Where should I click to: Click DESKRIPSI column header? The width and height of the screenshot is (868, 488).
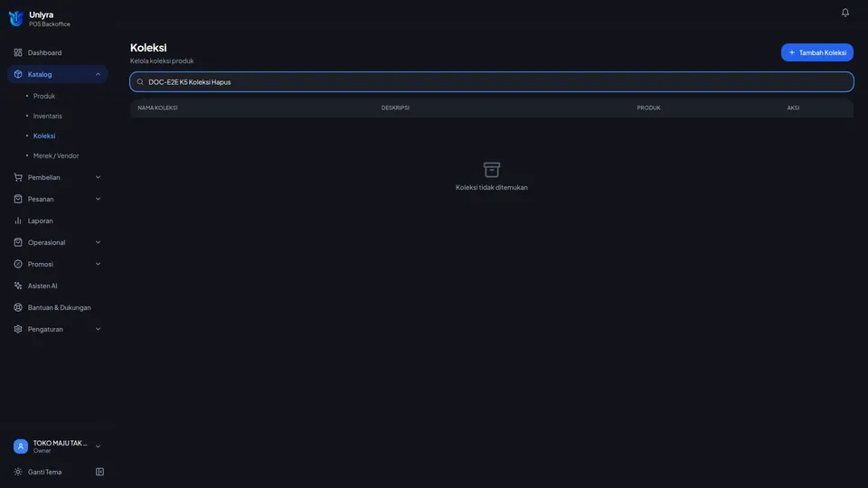(395, 108)
